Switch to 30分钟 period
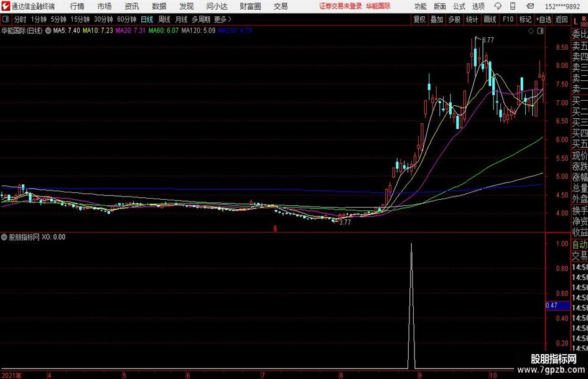 click(103, 19)
